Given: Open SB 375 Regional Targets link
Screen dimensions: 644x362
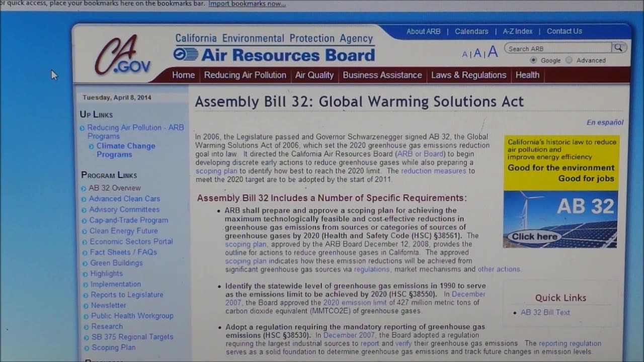Looking at the screenshot, I should (x=132, y=337).
